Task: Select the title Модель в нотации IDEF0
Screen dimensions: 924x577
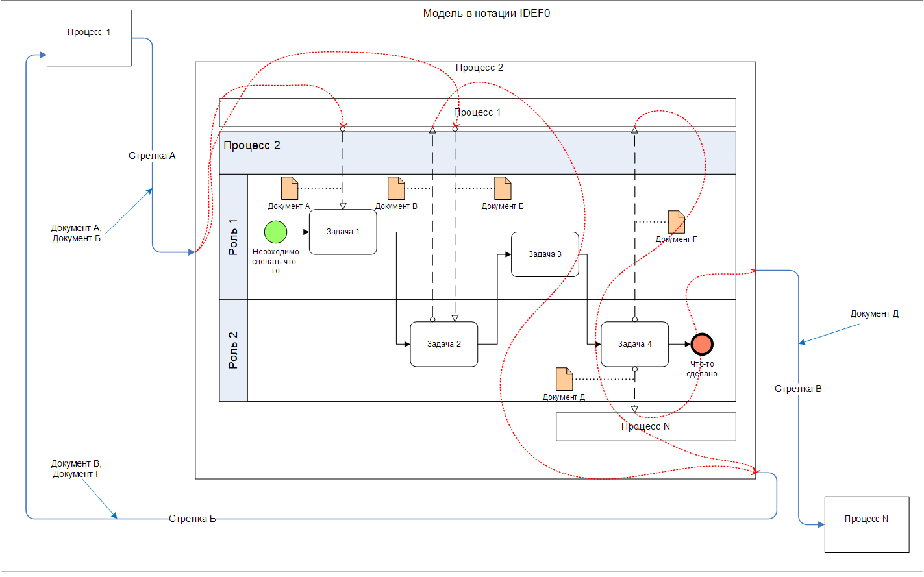Action: point(486,13)
